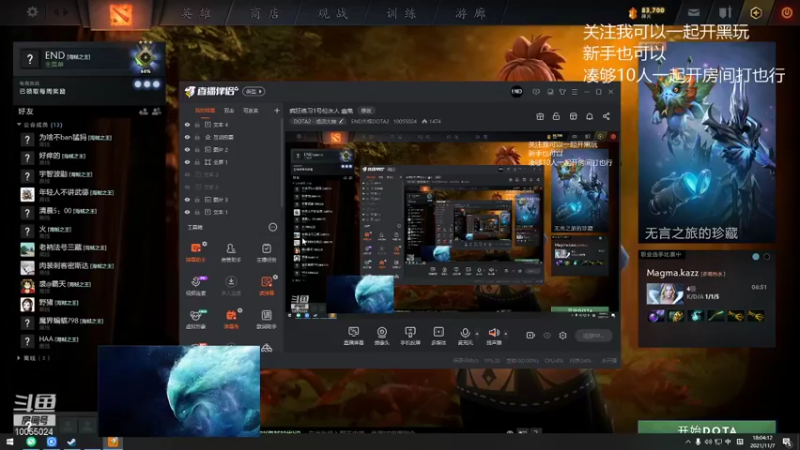The height and width of the screenshot is (450, 800).
Task: Toggle visibility eye for 文本 1 source
Action: point(187,212)
